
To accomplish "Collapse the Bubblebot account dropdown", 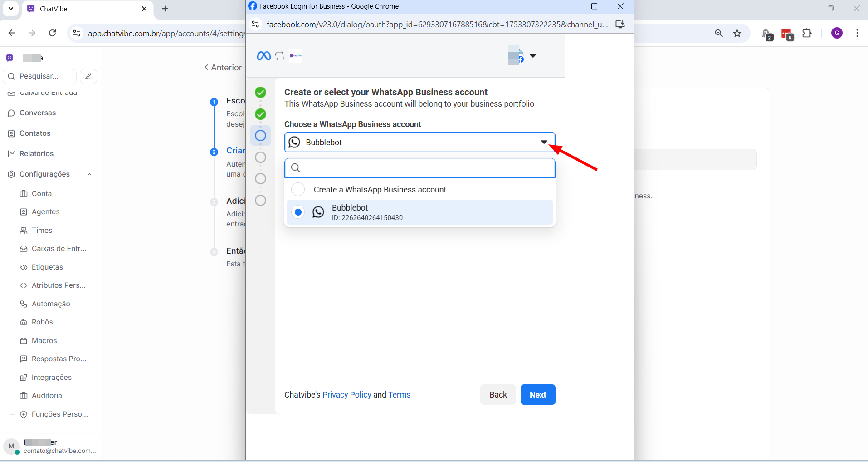I will click(544, 142).
